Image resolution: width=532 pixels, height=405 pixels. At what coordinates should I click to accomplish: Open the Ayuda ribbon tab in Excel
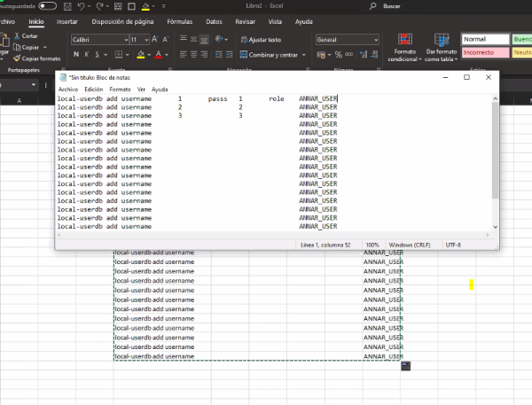(303, 21)
